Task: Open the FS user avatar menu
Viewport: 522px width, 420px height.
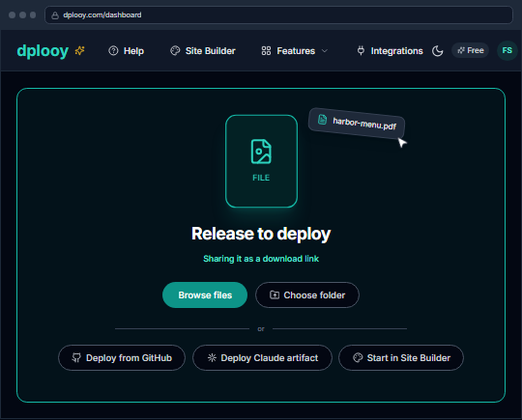Action: 507,50
